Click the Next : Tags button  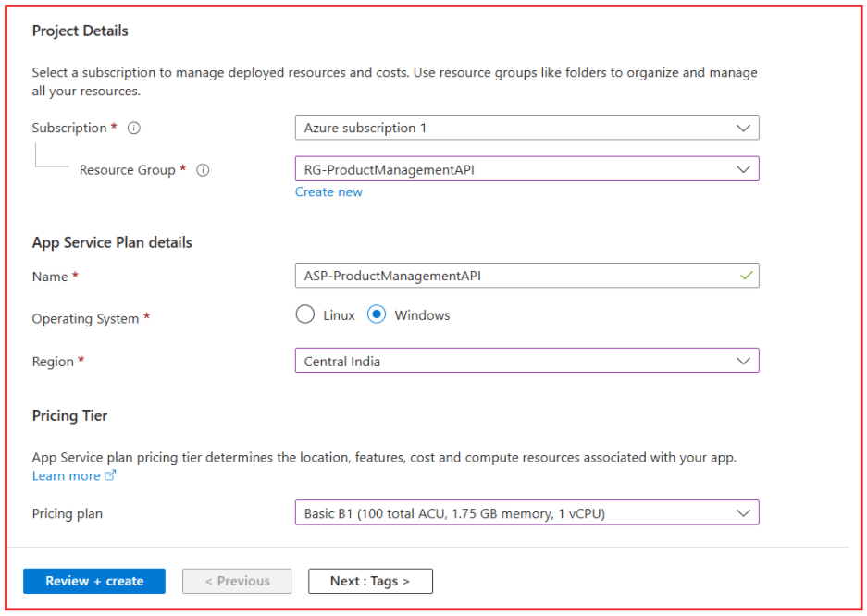pyautogui.click(x=370, y=581)
